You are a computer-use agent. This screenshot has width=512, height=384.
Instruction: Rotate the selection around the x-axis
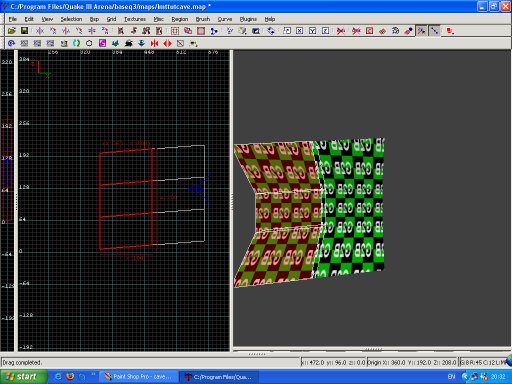point(53,31)
